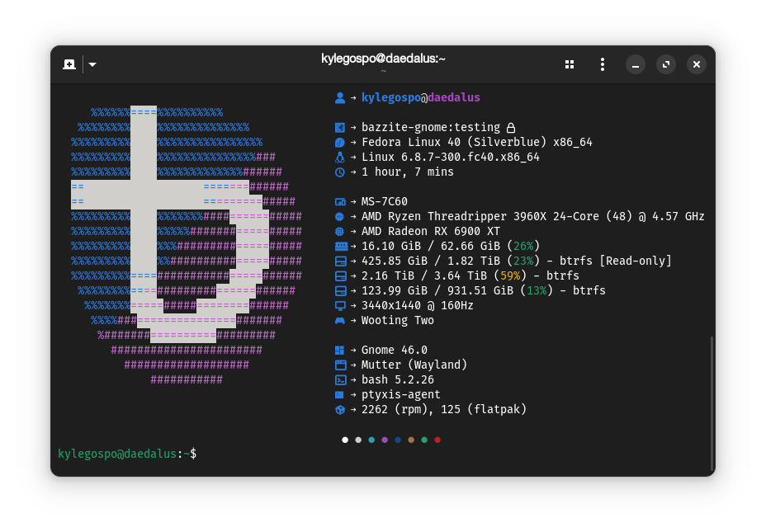Click the memory icon beside 16.10 GiB
Image resolution: width=766 pixels, height=532 pixels.
pyautogui.click(x=341, y=246)
